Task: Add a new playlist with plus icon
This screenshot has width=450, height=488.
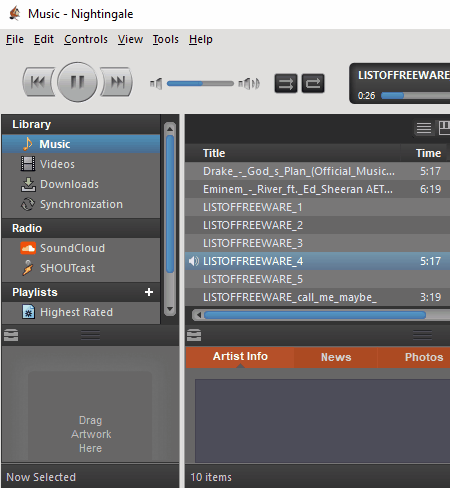Action: coord(149,292)
